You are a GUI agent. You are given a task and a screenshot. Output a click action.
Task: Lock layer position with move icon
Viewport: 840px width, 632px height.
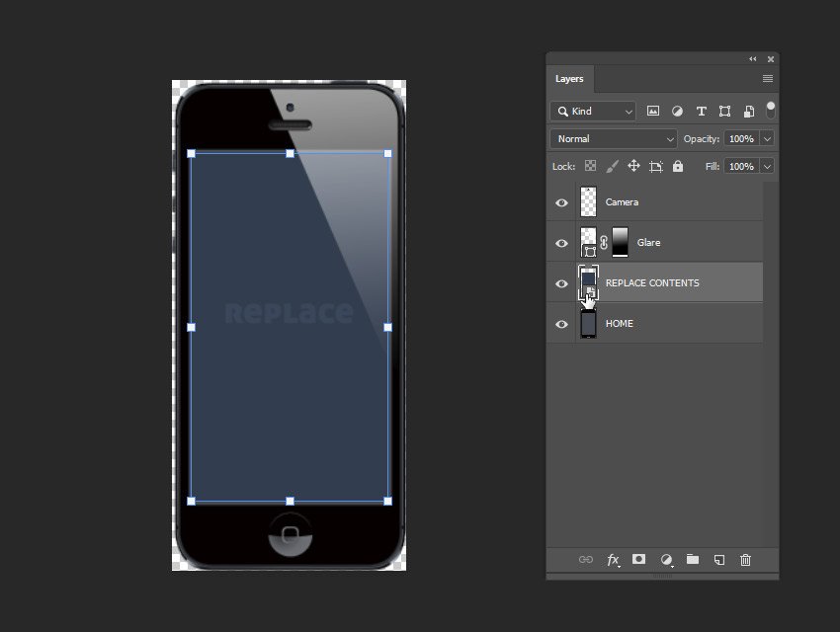[633, 167]
